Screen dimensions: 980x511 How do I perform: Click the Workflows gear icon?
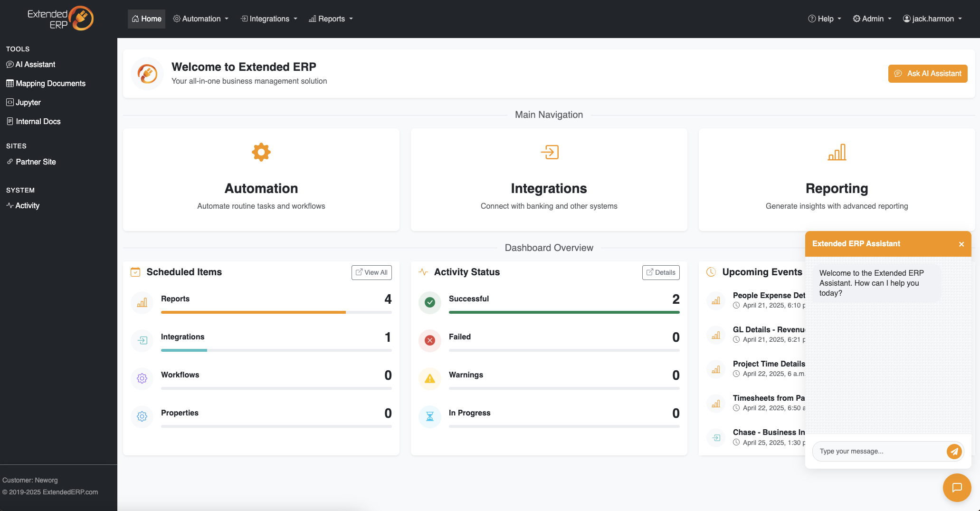142,378
